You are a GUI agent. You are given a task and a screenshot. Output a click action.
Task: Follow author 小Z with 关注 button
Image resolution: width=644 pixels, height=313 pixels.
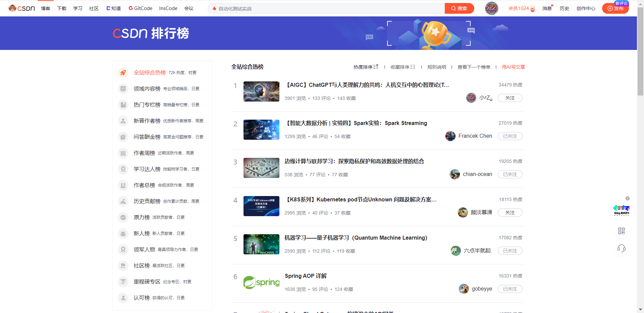(510, 98)
